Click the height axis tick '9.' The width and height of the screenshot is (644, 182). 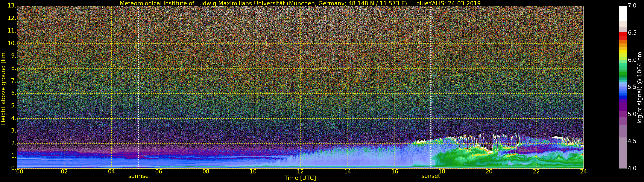(14, 56)
